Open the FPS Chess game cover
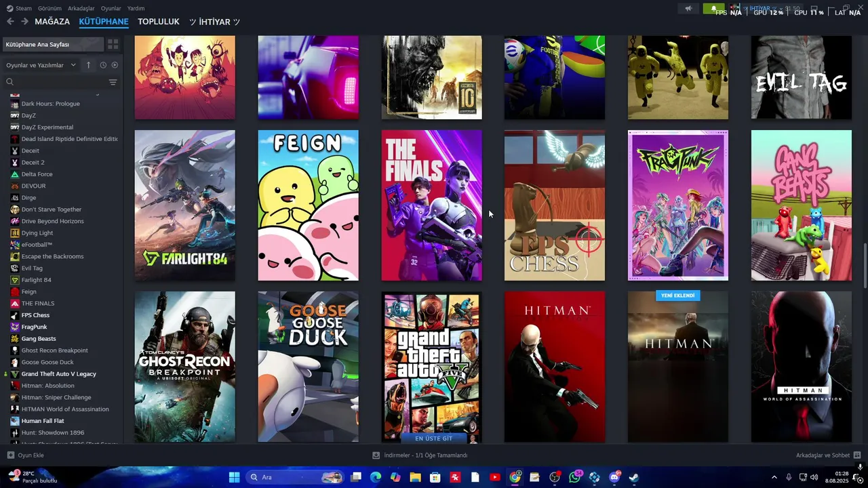The width and height of the screenshot is (868, 488). click(x=555, y=205)
